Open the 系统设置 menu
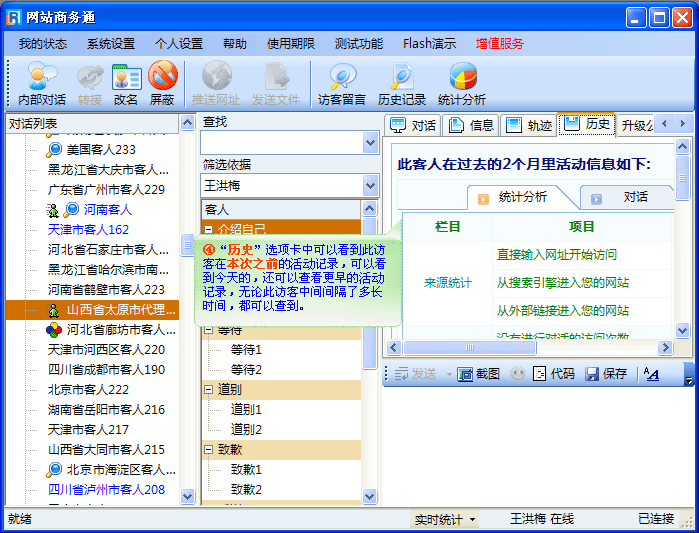 [110, 44]
